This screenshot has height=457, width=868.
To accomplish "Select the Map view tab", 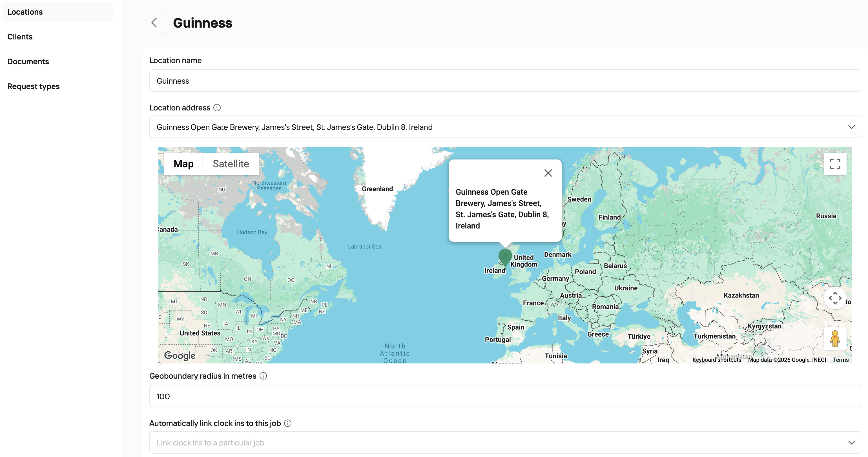I will pos(184,164).
